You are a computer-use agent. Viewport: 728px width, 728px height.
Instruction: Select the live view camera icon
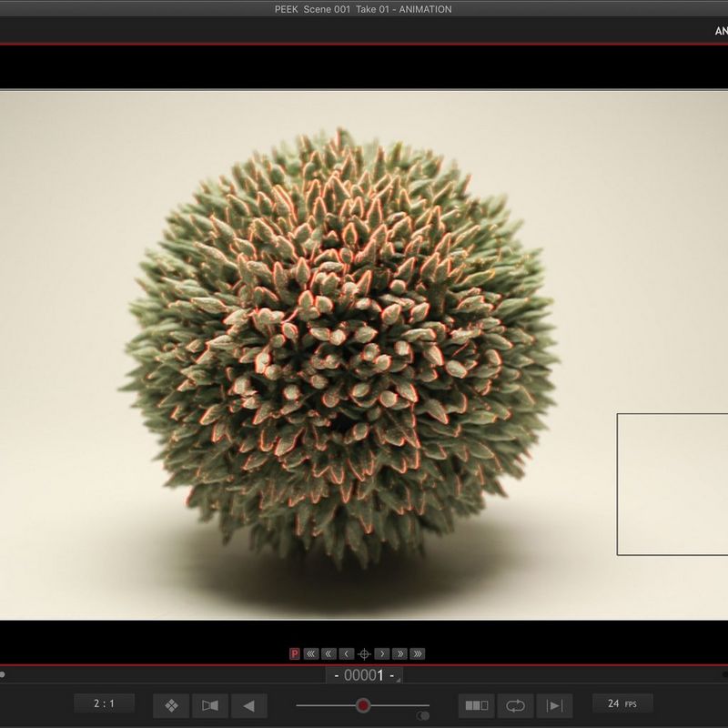click(210, 703)
